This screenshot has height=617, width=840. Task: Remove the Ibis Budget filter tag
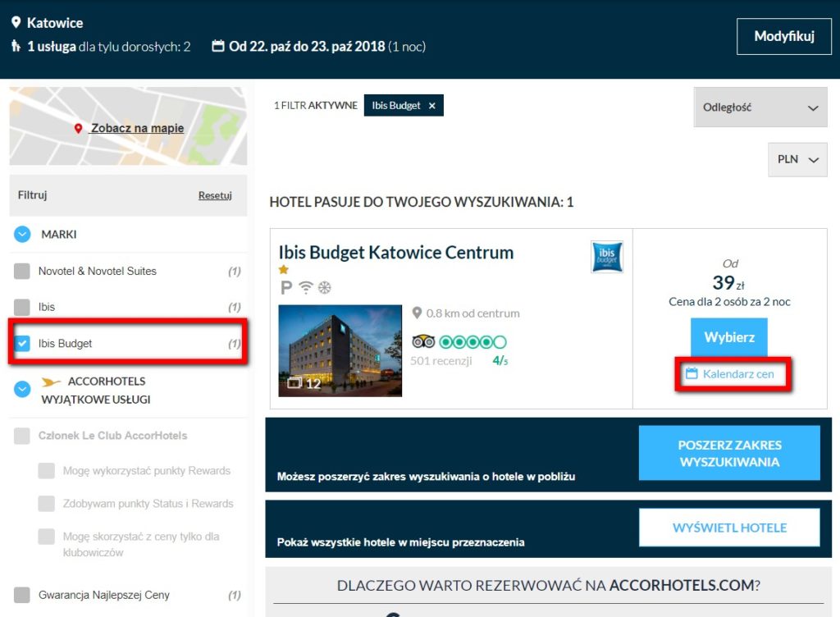(x=431, y=106)
